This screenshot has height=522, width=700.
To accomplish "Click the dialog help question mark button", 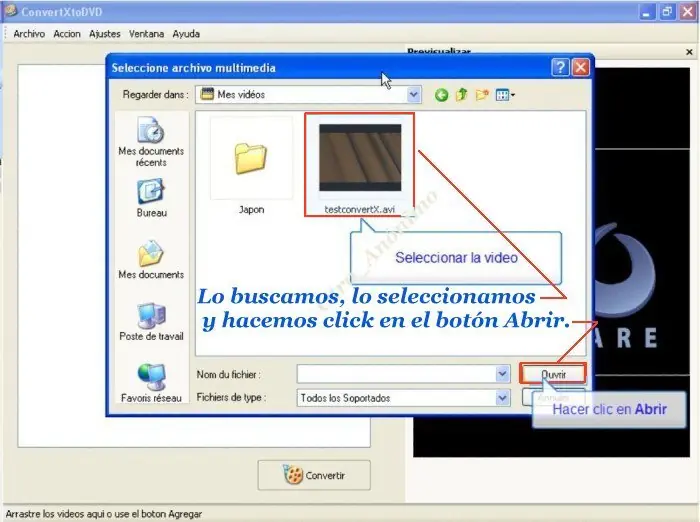I will pyautogui.click(x=560, y=68).
